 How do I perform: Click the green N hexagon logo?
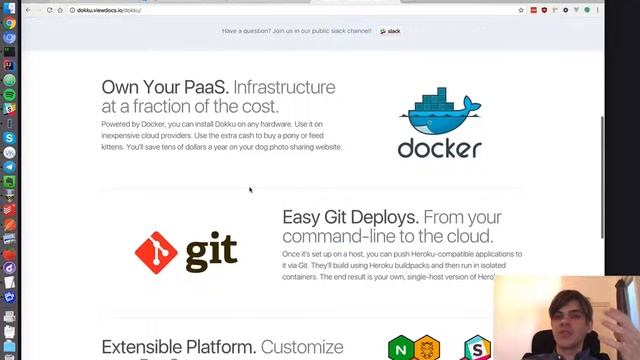[401, 348]
